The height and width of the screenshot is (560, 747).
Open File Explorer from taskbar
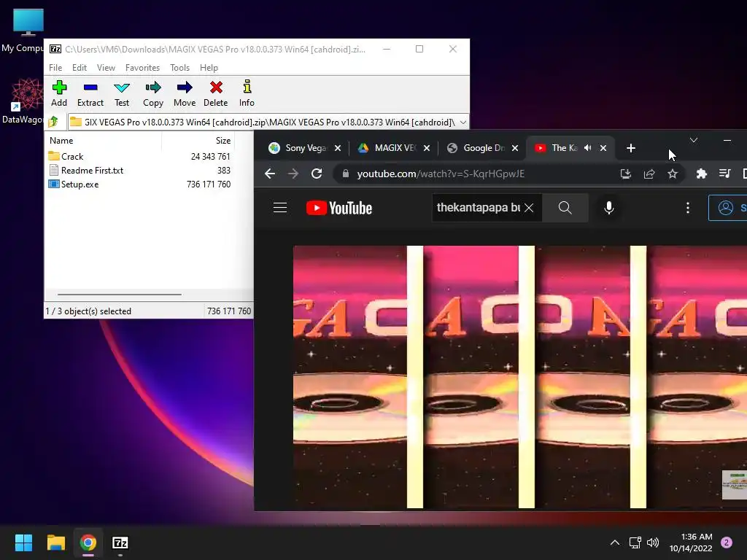pyautogui.click(x=55, y=542)
